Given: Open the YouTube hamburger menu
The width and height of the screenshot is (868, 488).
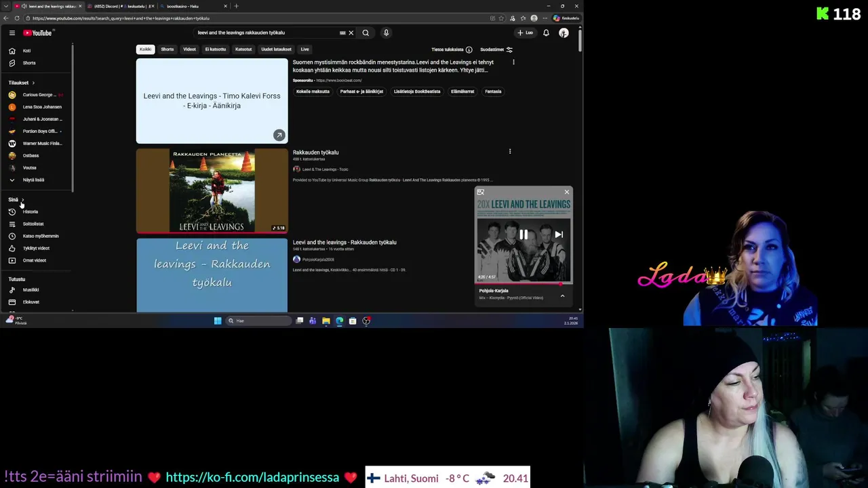Looking at the screenshot, I should tap(12, 33).
